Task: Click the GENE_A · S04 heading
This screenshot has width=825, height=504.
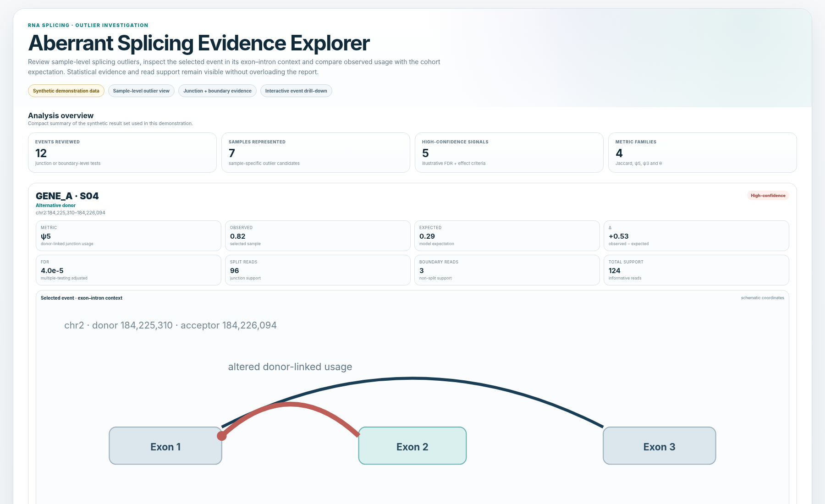Action: coord(67,196)
